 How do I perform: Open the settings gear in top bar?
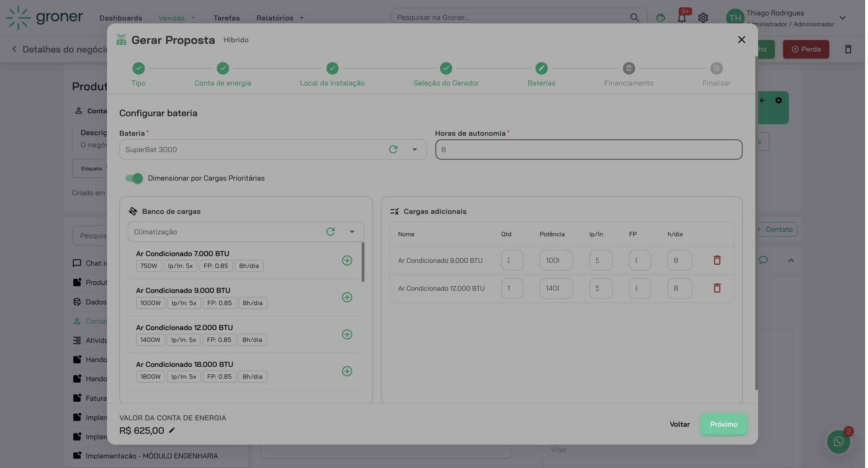point(703,18)
